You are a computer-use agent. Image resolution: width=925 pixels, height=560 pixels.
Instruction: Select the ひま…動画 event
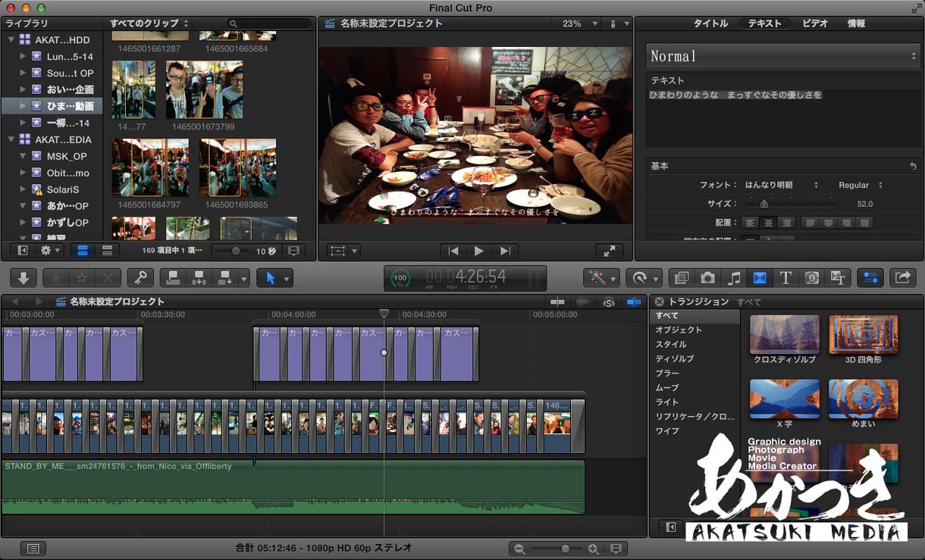52,106
